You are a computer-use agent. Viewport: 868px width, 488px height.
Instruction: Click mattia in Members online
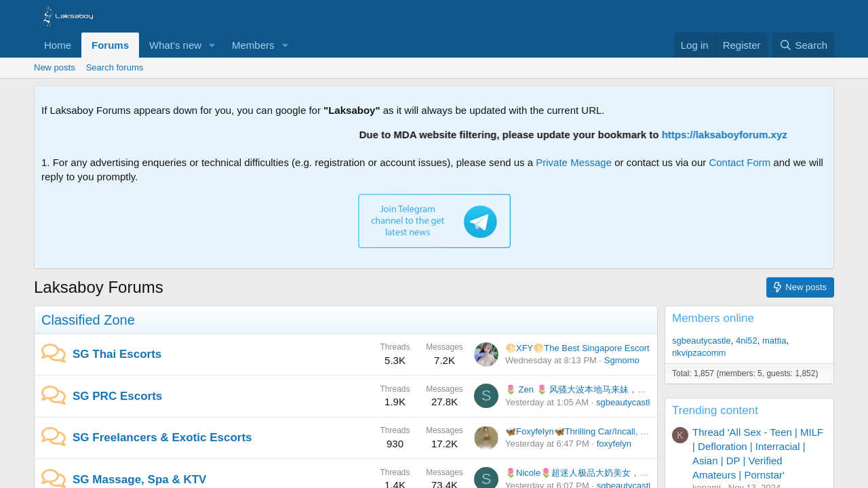(x=774, y=341)
